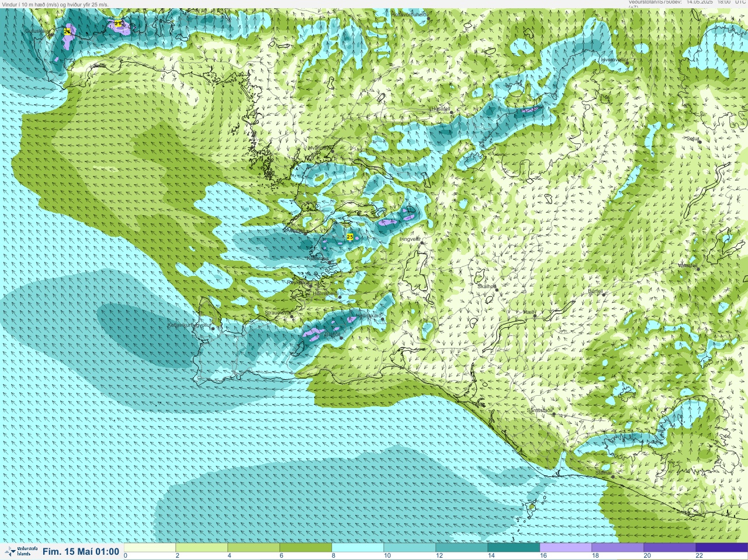
Task: Select the 12–14 m/s teal legend swatch
Action: (462, 548)
